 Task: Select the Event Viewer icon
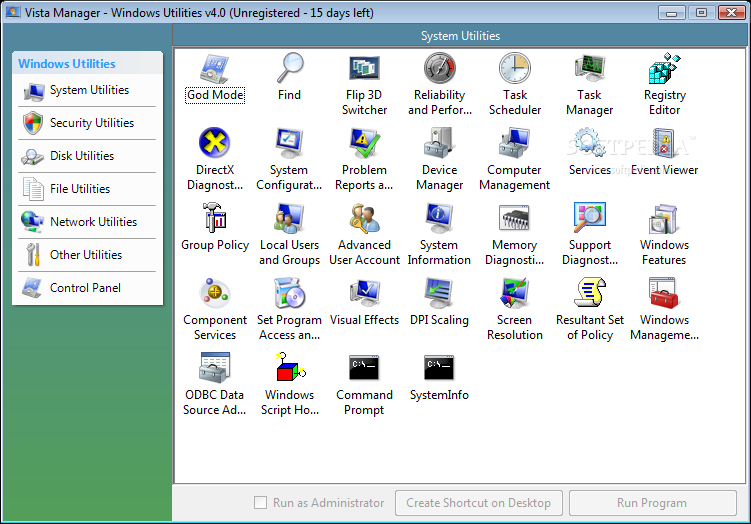coord(664,143)
